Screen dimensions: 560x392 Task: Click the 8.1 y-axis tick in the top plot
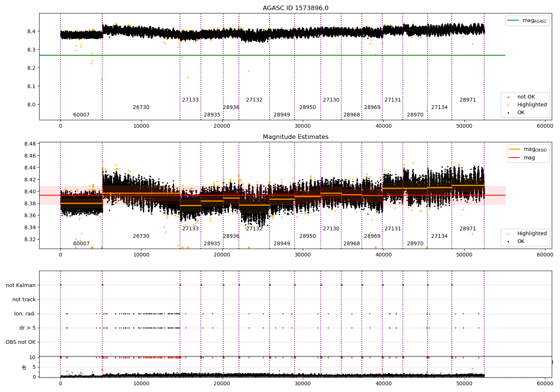31,86
